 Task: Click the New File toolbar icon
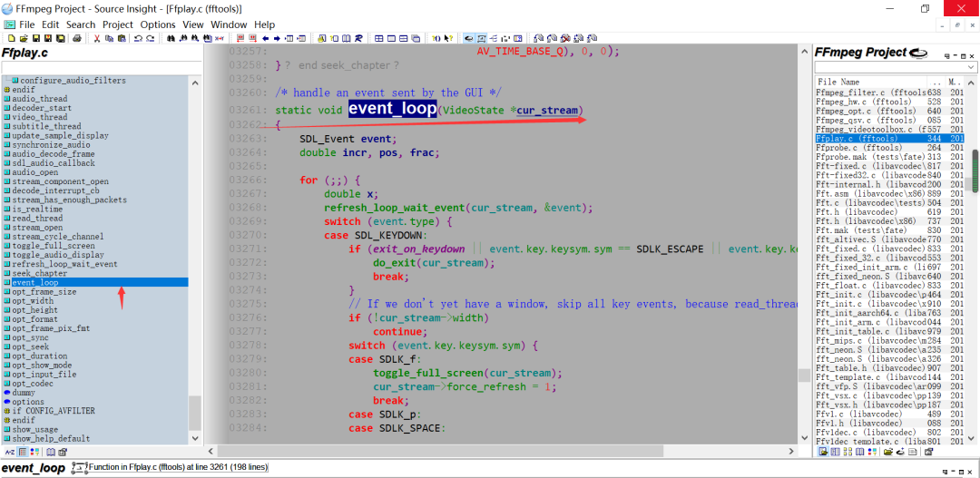[x=10, y=38]
